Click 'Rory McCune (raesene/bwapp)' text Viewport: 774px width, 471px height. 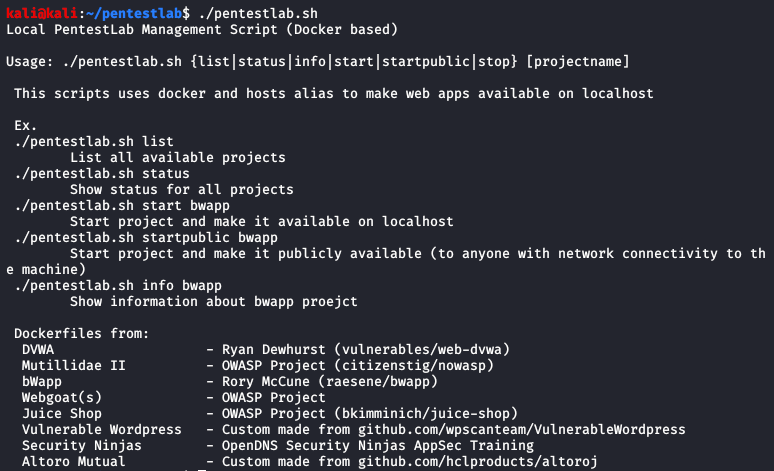pyautogui.click(x=330, y=382)
